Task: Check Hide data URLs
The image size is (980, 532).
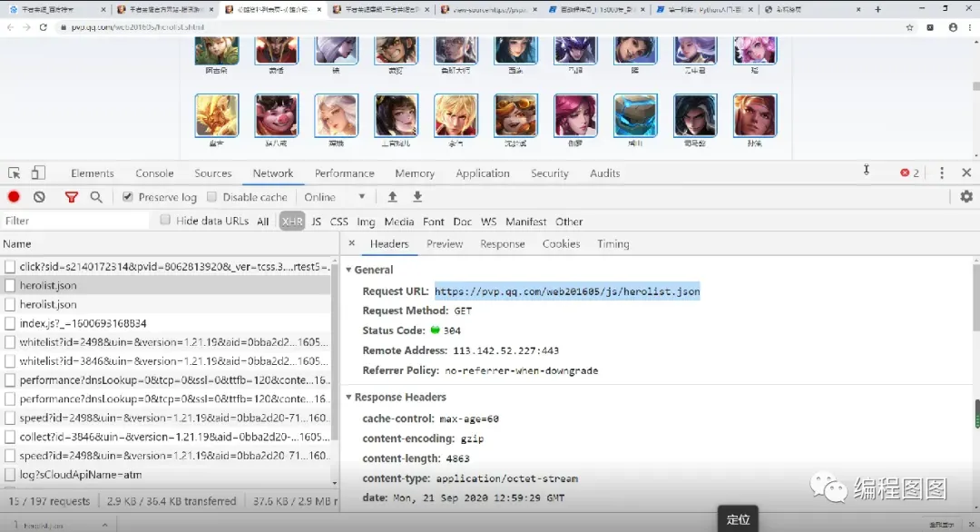Action: coord(165,220)
